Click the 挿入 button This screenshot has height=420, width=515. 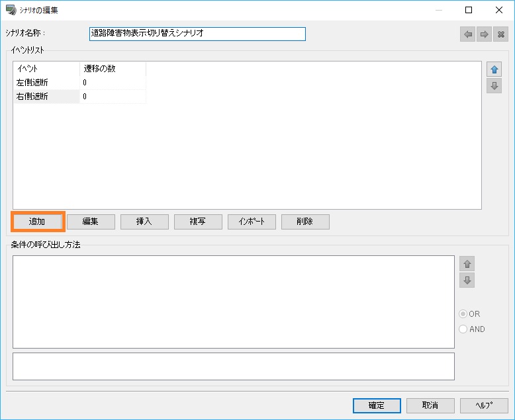pos(144,222)
